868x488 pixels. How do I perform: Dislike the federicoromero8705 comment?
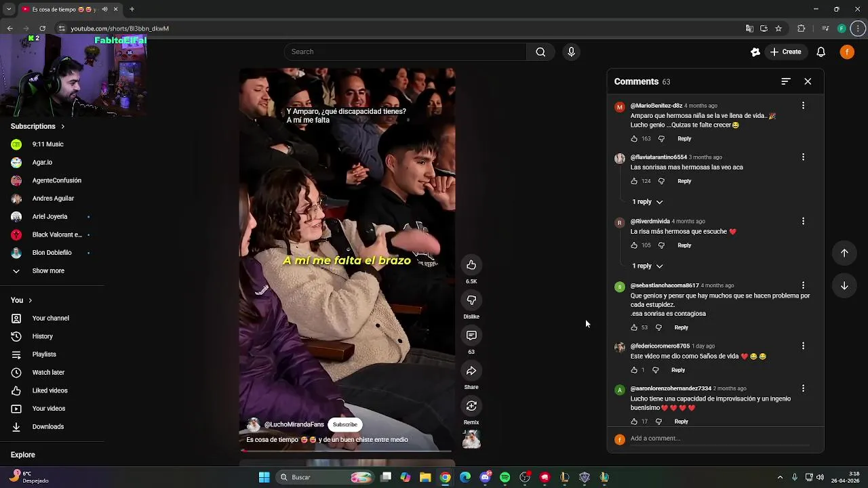click(x=655, y=370)
